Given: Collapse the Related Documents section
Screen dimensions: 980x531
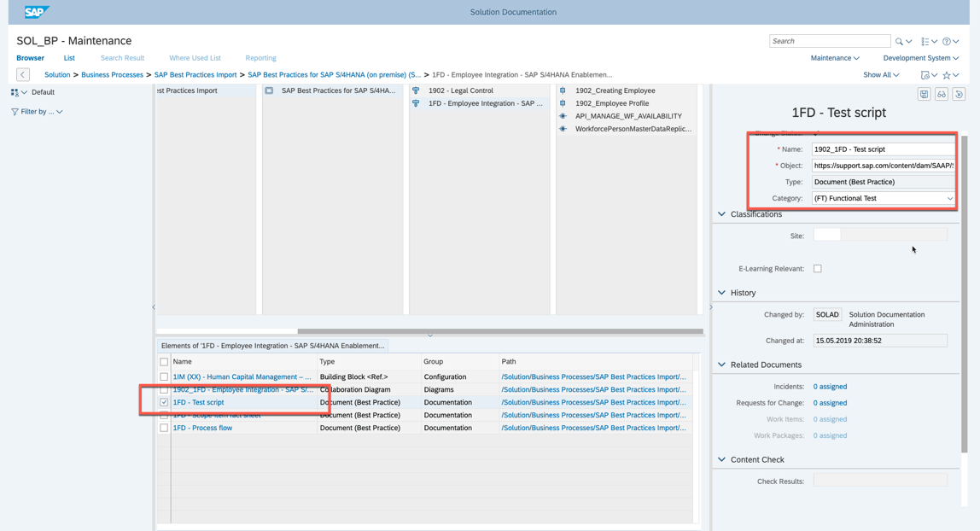Looking at the screenshot, I should click(x=721, y=365).
